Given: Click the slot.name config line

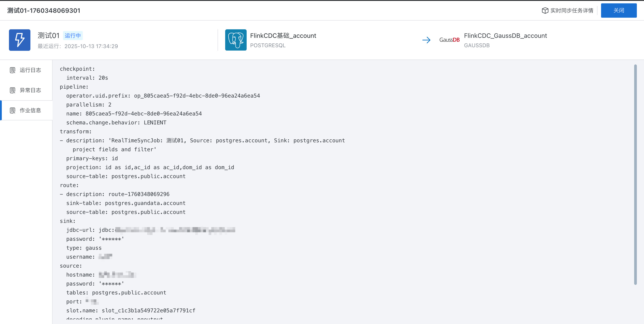Looking at the screenshot, I should [131, 311].
